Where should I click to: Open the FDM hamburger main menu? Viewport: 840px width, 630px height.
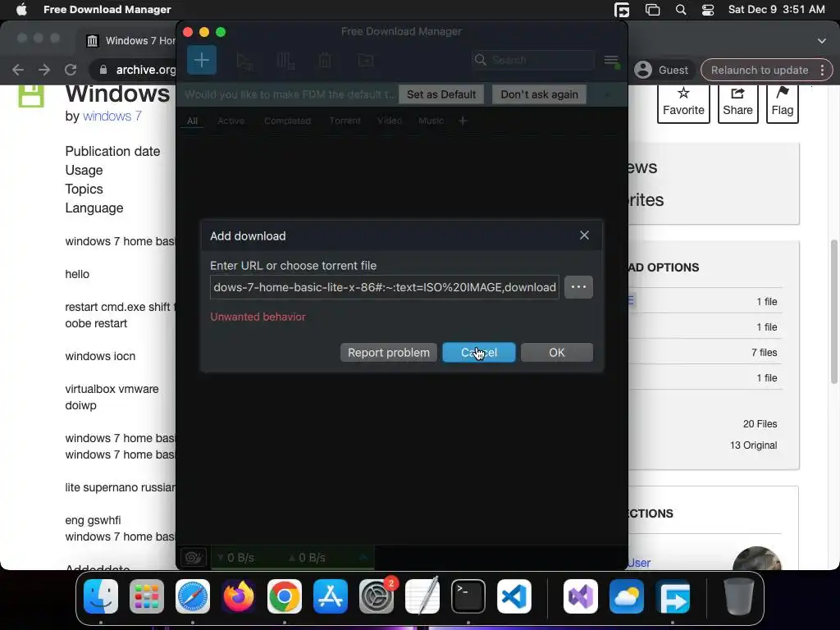click(x=611, y=61)
